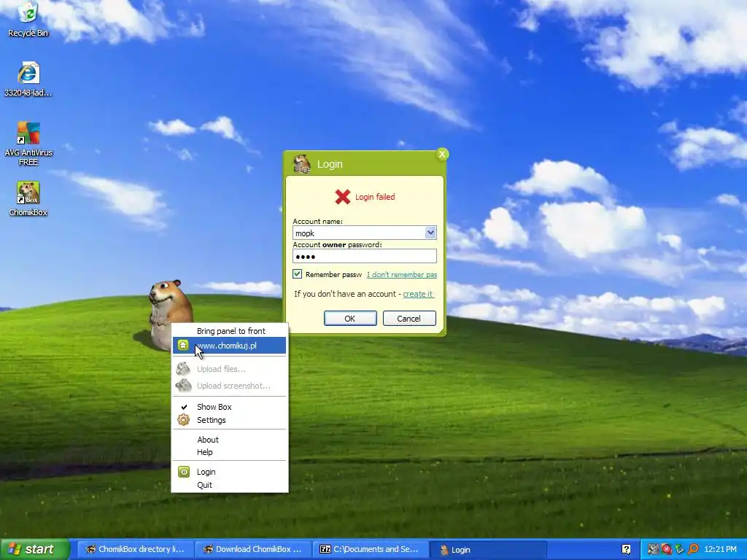Viewport: 747px width, 560px height.
Task: Click the 12:21 PM system clock
Action: tap(720, 550)
